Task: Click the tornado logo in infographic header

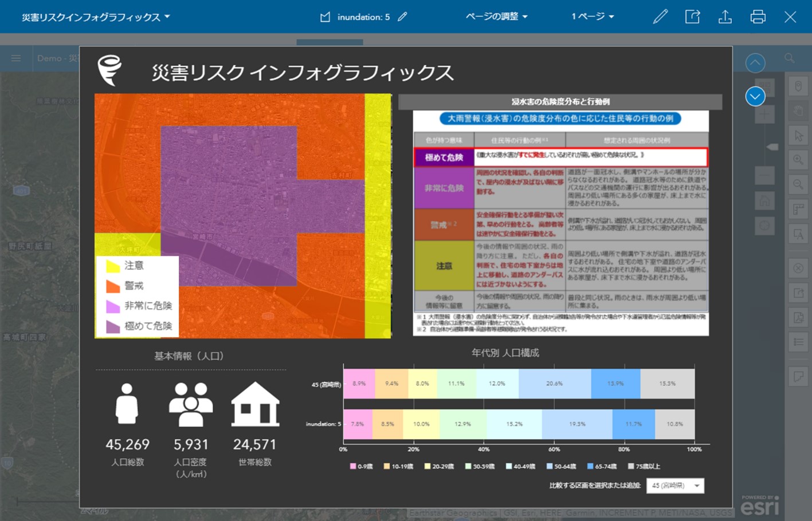Action: (109, 70)
